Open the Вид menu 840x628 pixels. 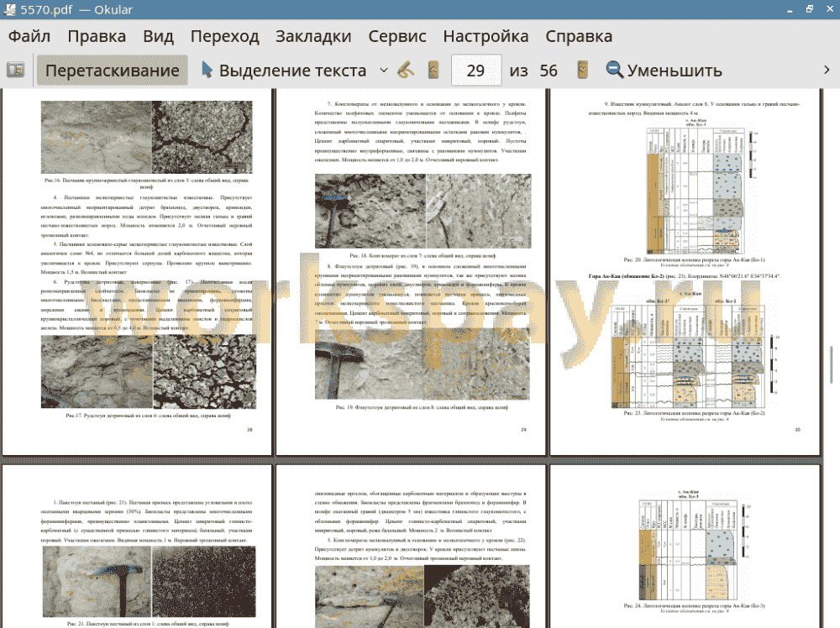(158, 36)
